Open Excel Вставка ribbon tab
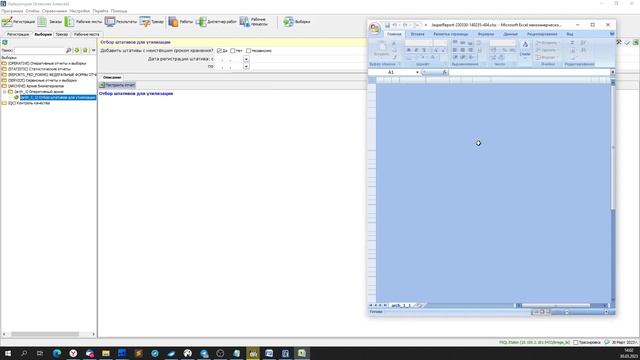This screenshot has height=360, width=640. (417, 34)
